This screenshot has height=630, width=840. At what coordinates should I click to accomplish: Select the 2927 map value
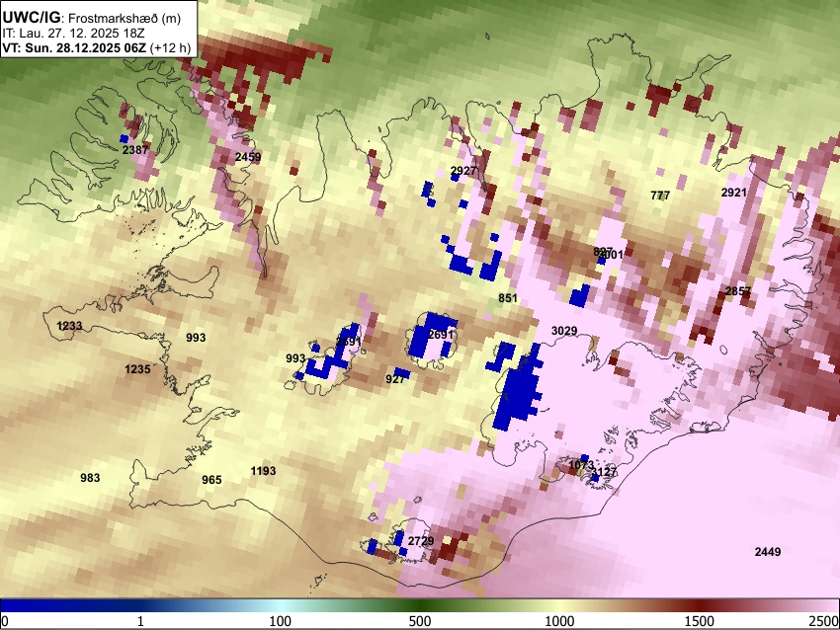[x=463, y=170]
